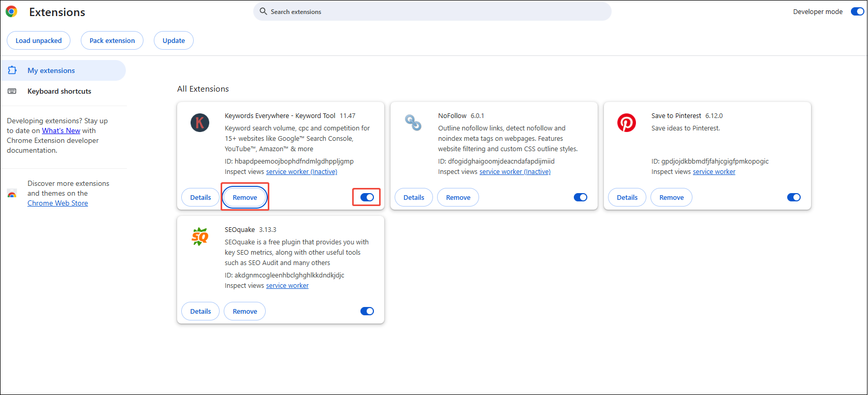The image size is (868, 395).
Task: Click the NoFollow 6.0.1 title
Action: pyautogui.click(x=461, y=115)
